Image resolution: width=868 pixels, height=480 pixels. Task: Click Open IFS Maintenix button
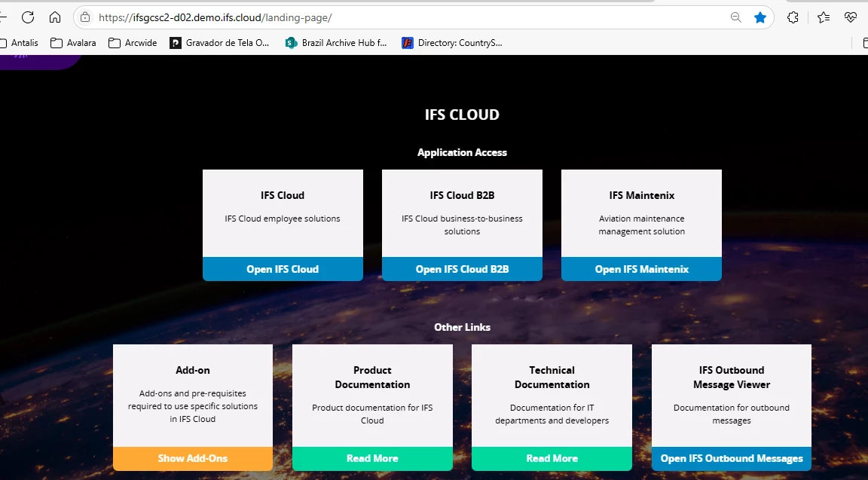(642, 269)
